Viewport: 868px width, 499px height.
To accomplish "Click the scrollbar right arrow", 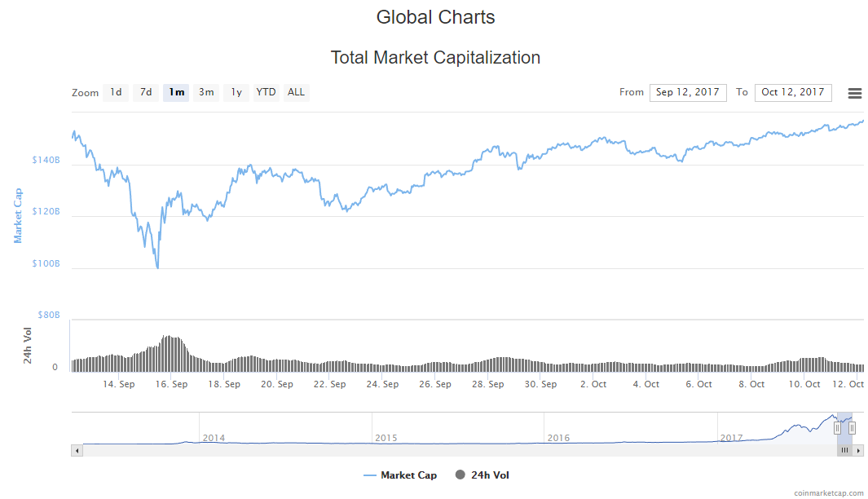I will (858, 450).
